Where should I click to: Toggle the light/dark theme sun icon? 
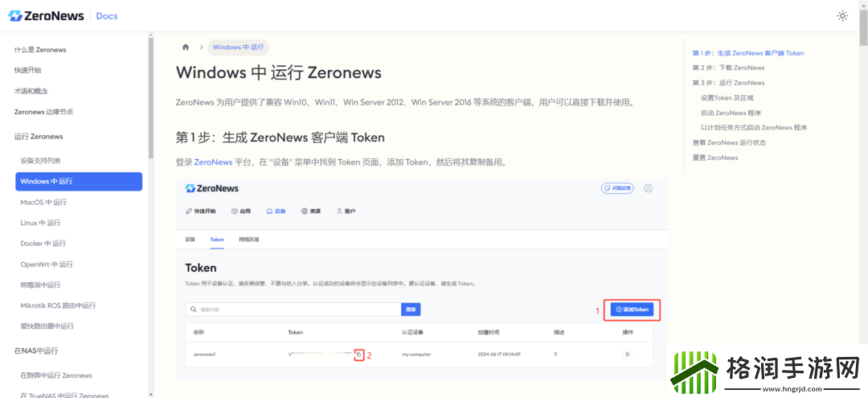coord(842,15)
